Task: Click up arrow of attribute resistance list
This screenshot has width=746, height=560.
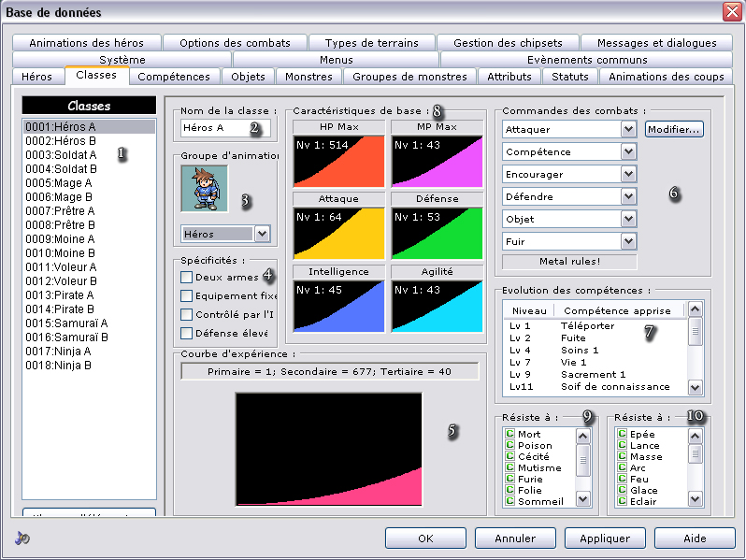Action: point(696,436)
